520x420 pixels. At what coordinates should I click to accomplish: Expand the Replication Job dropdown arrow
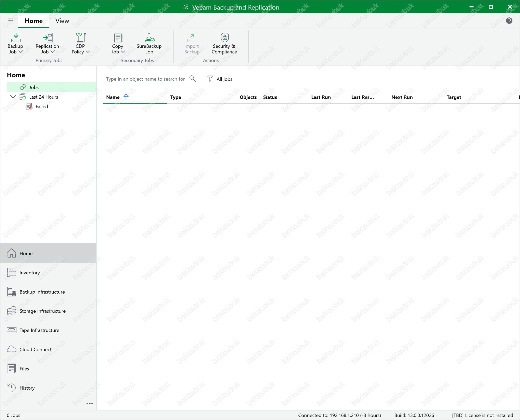(x=53, y=52)
